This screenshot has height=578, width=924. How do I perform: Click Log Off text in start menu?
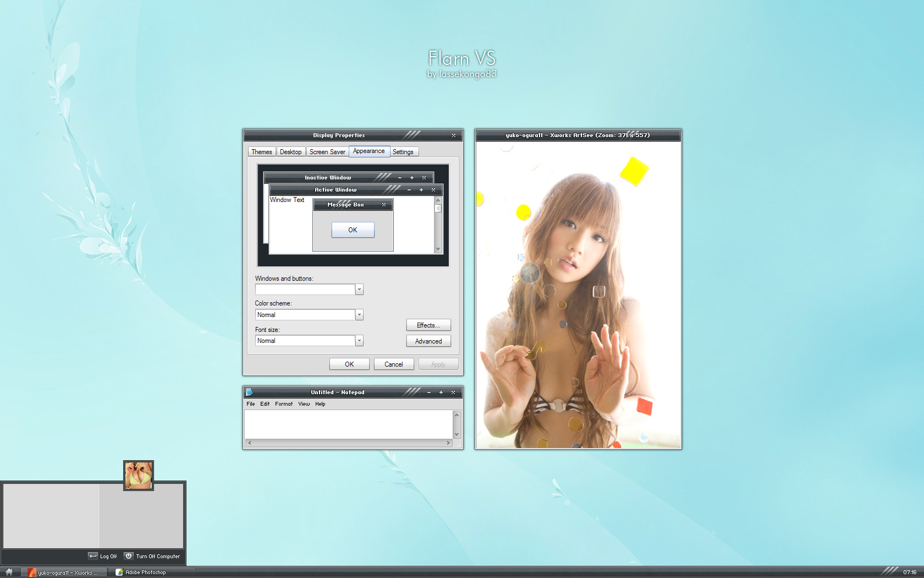[108, 557]
